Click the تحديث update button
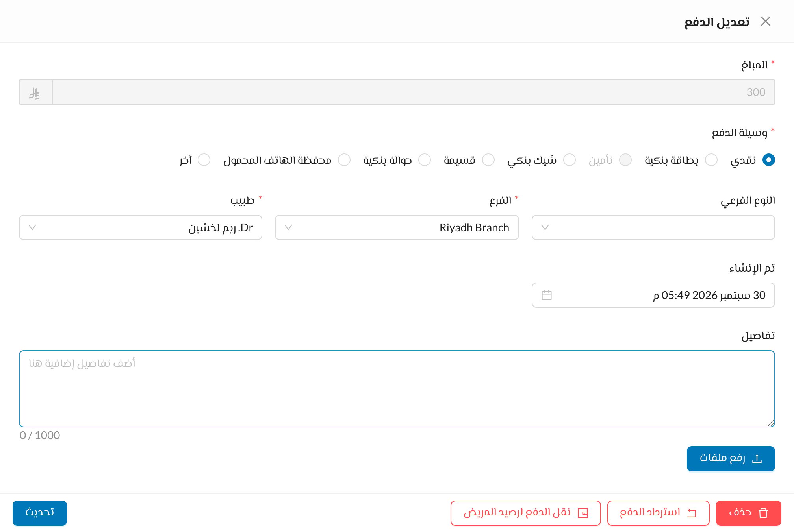This screenshot has height=532, width=794. 40,513
